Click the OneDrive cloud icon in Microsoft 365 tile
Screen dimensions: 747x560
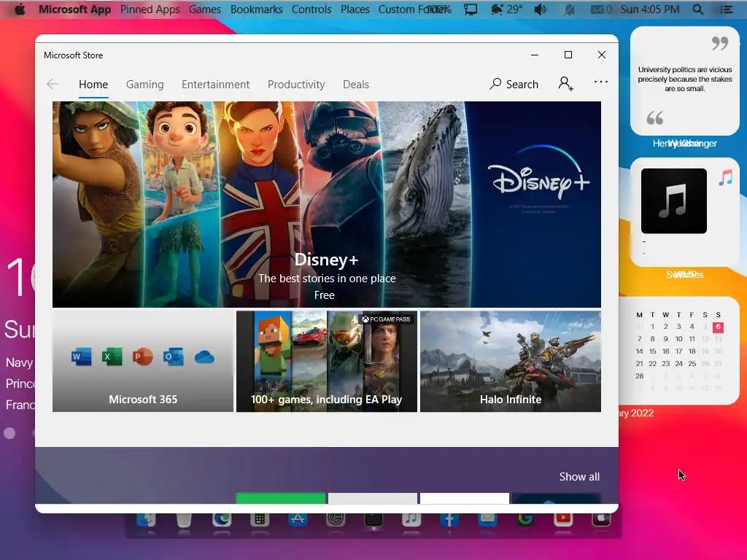pos(204,357)
